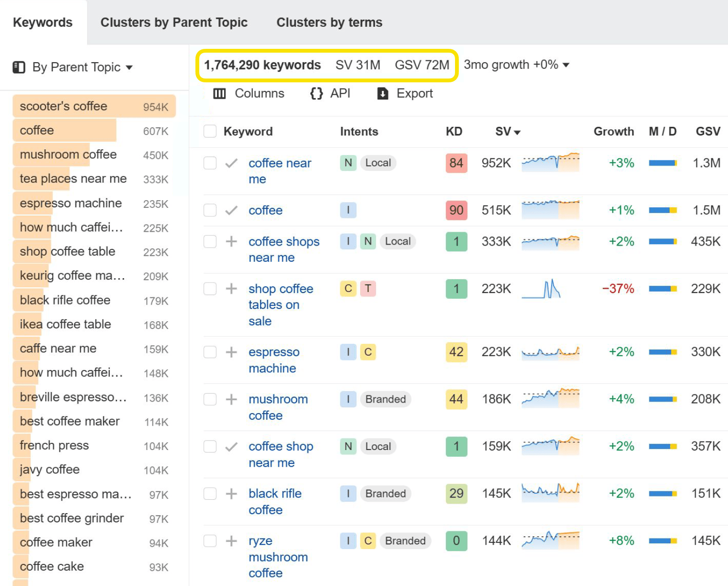Click the sidebar panel icon beside By Parent Topic

(x=19, y=67)
